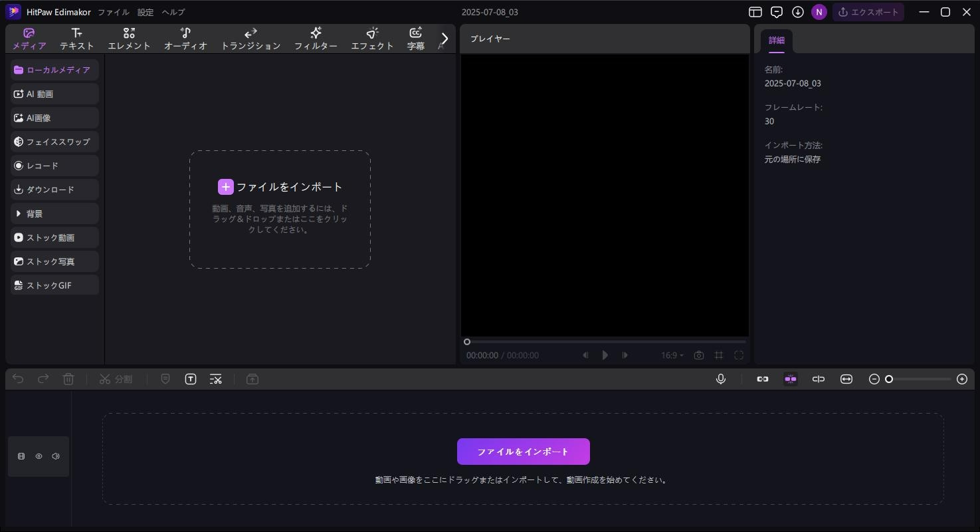Switch to the 字幕 tab
980x532 pixels.
416,38
